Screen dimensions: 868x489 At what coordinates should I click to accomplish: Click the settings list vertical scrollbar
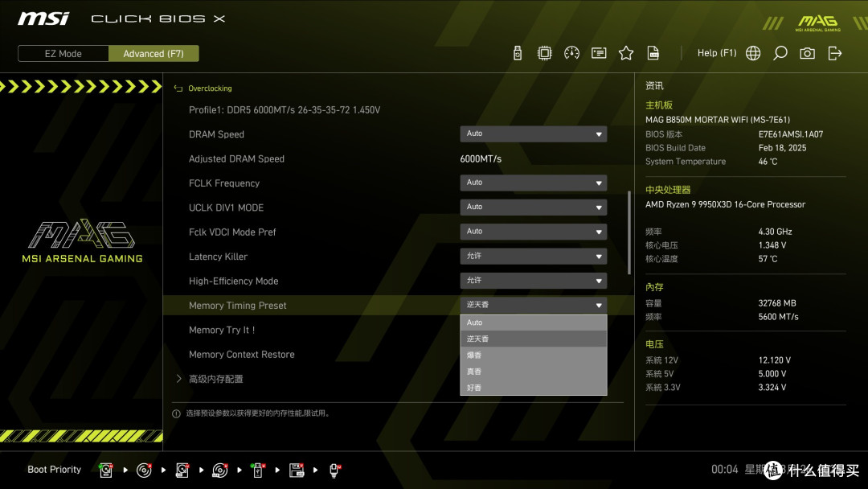pos(628,232)
